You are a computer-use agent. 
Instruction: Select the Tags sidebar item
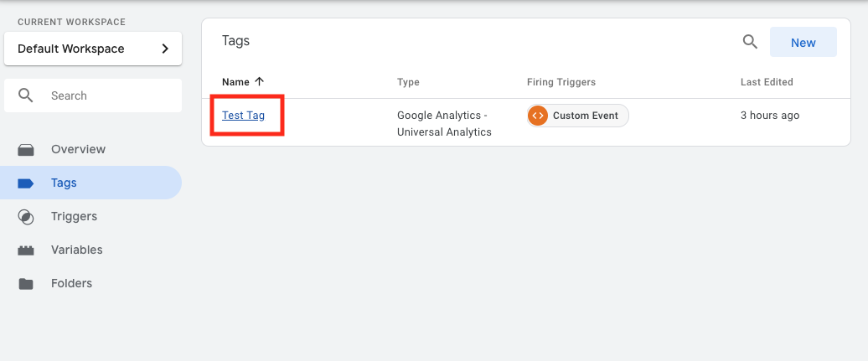[90, 183]
